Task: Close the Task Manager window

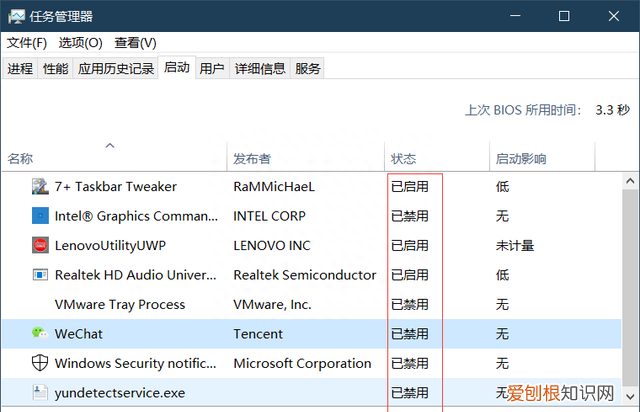Action: 613,16
